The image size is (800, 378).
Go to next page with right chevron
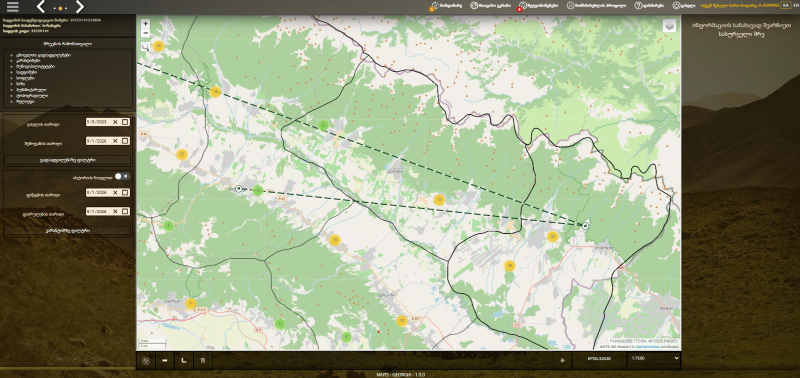click(80, 7)
